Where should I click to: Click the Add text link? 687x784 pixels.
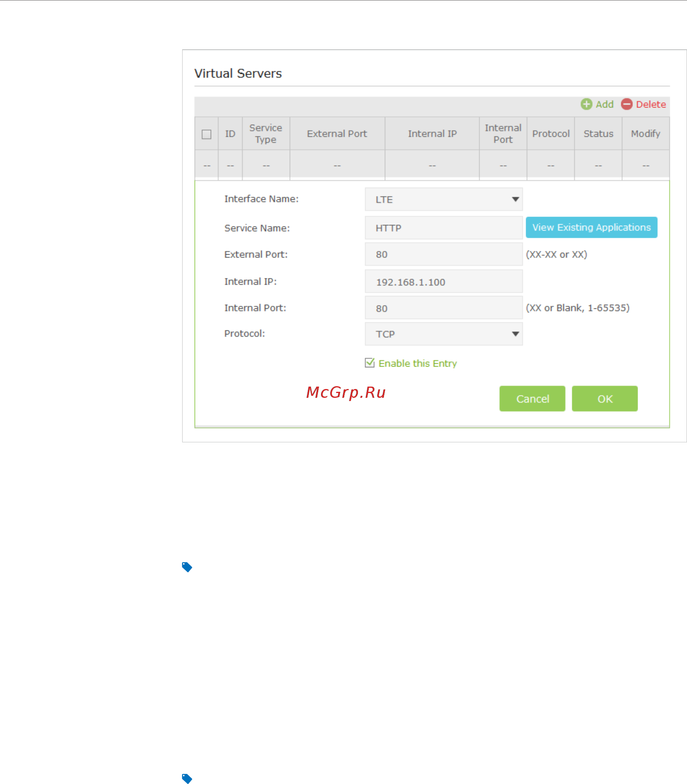pyautogui.click(x=604, y=104)
